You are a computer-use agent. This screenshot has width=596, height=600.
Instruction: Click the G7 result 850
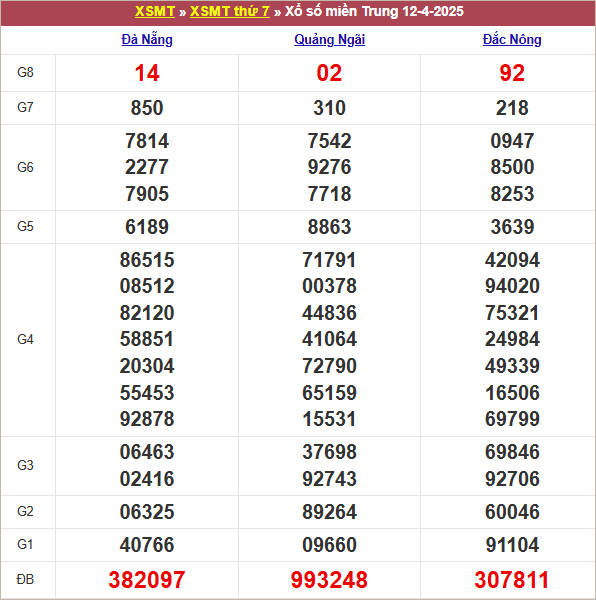(x=147, y=108)
